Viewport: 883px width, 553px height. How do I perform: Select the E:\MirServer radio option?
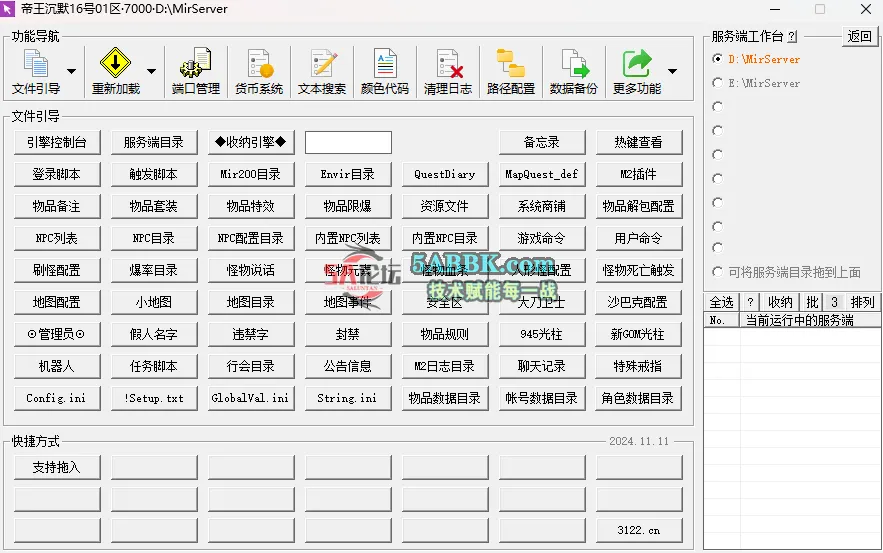pos(717,83)
